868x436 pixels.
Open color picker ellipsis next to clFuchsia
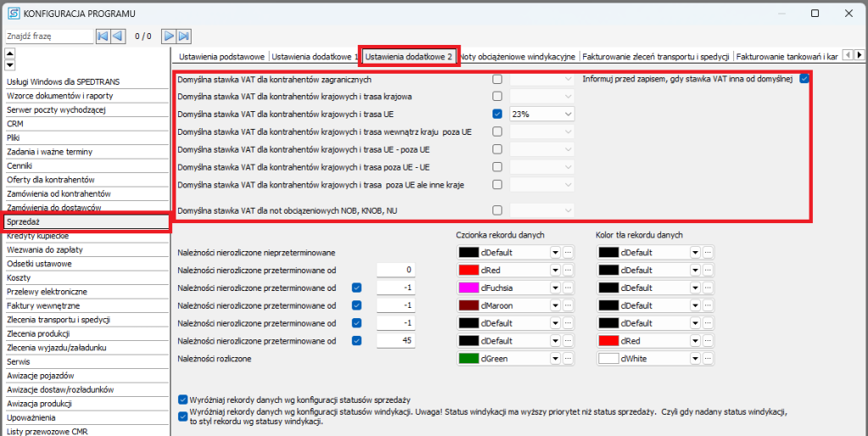568,288
